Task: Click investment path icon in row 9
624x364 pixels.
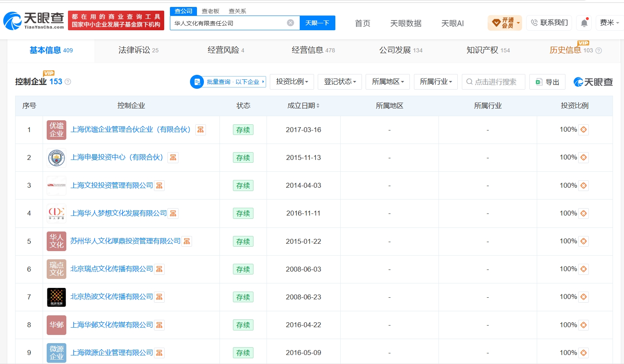Action: pos(583,353)
